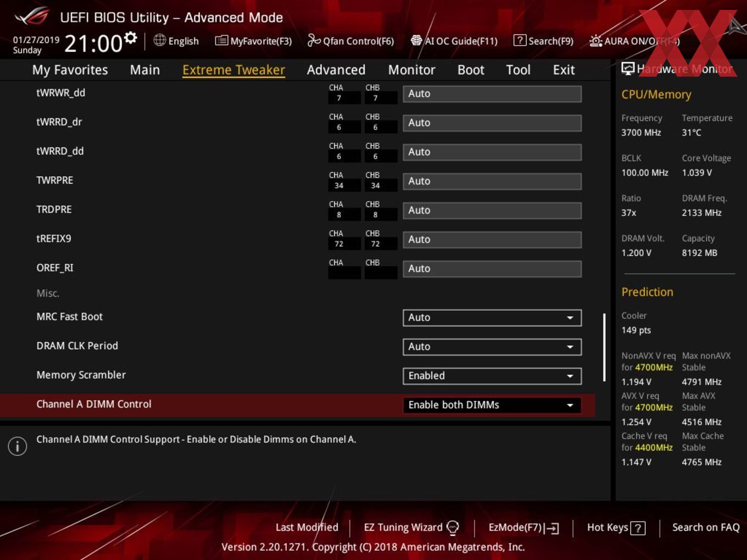
Task: Open the My Favorites tab
Action: coord(70,70)
